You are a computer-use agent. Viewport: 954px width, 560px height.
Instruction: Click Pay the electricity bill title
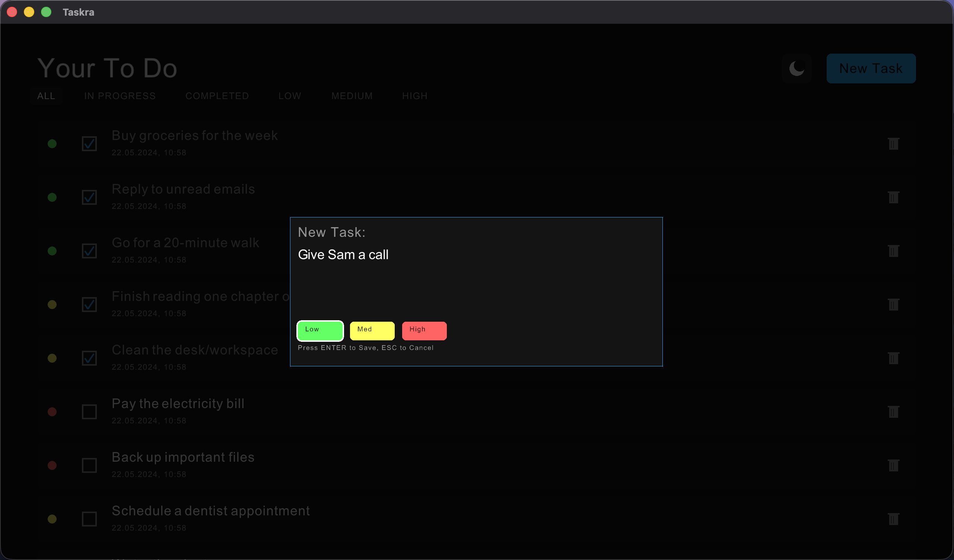pyautogui.click(x=178, y=404)
